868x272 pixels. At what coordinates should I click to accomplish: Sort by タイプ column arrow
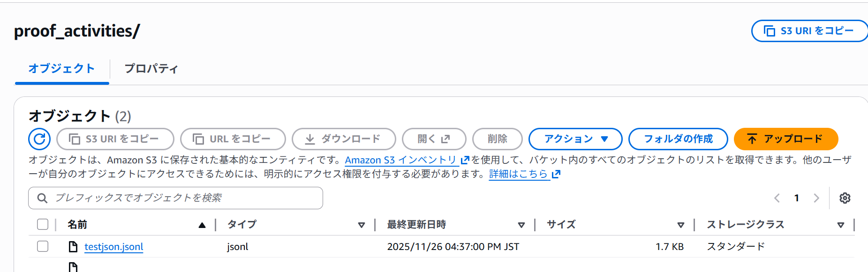(362, 225)
